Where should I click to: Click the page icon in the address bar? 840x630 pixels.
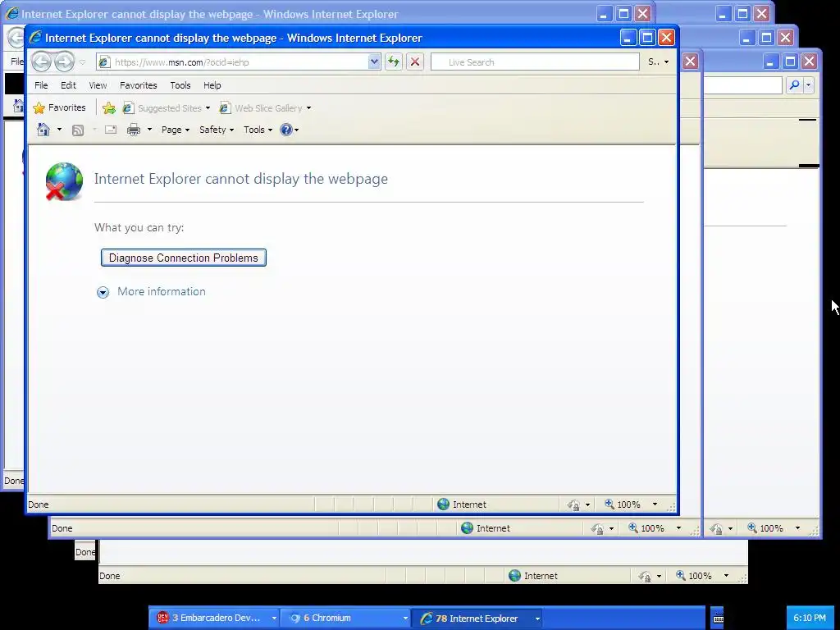[104, 62]
